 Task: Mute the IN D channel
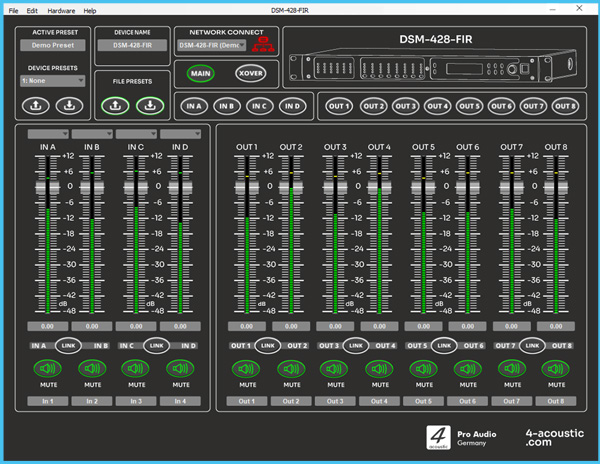tap(180, 368)
